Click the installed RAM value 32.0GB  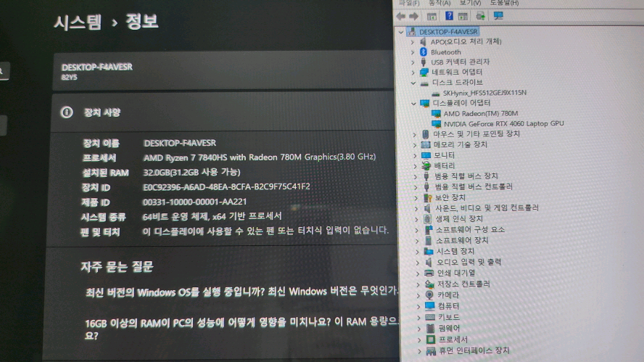click(x=191, y=172)
